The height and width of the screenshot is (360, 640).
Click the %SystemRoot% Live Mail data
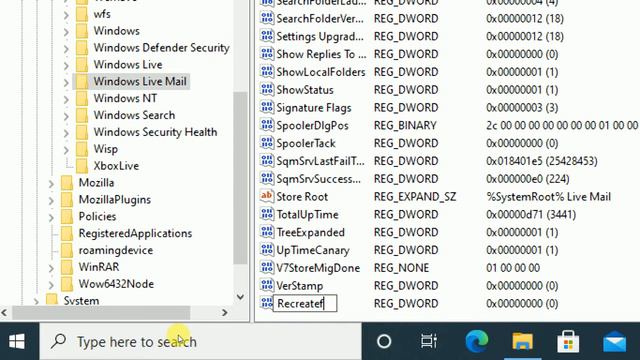(x=548, y=197)
